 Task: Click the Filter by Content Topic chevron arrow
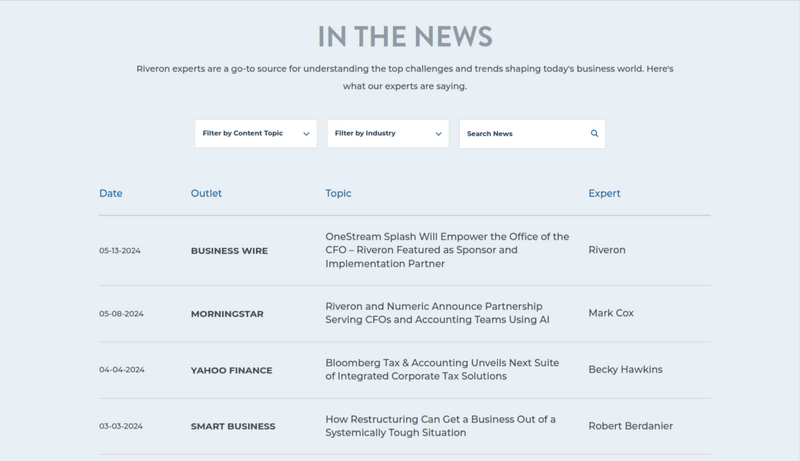306,134
